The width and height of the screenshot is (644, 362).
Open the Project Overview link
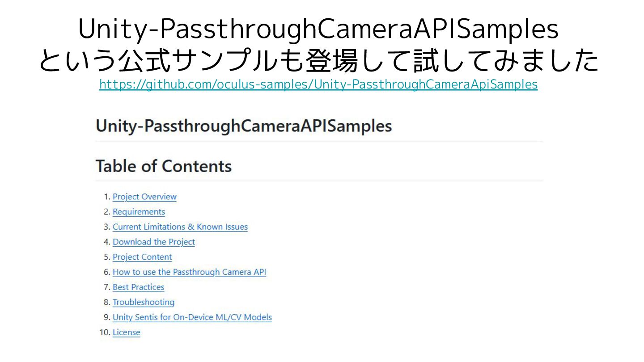(144, 197)
